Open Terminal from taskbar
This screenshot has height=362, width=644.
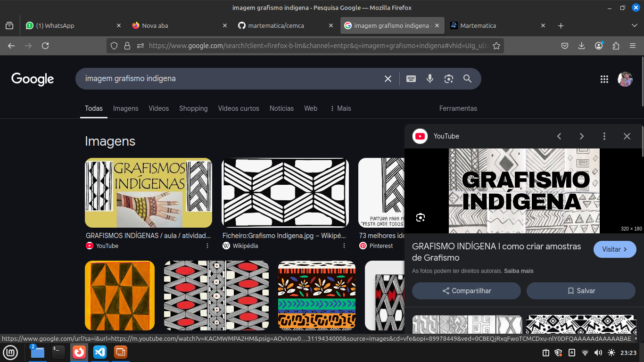[58, 352]
